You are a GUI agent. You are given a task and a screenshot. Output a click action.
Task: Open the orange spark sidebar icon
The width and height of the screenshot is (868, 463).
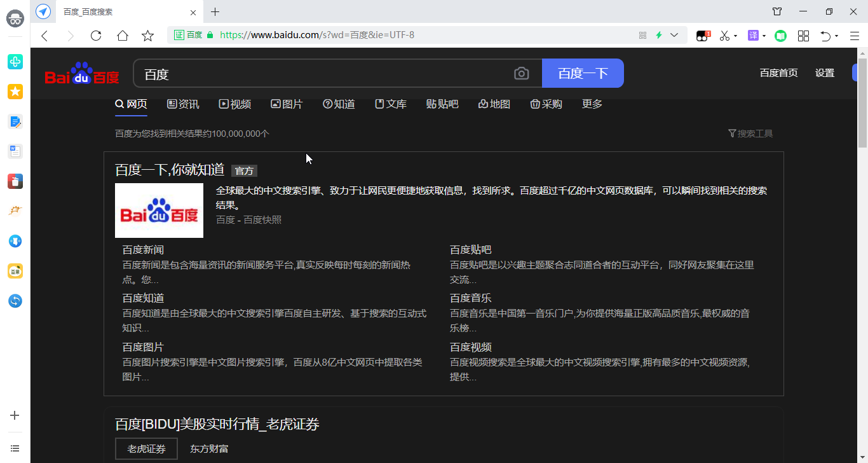pyautogui.click(x=15, y=211)
